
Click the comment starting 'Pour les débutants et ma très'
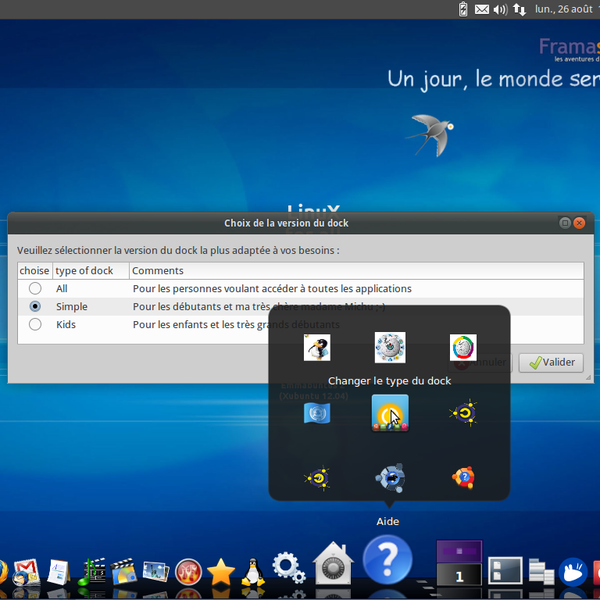point(259,307)
